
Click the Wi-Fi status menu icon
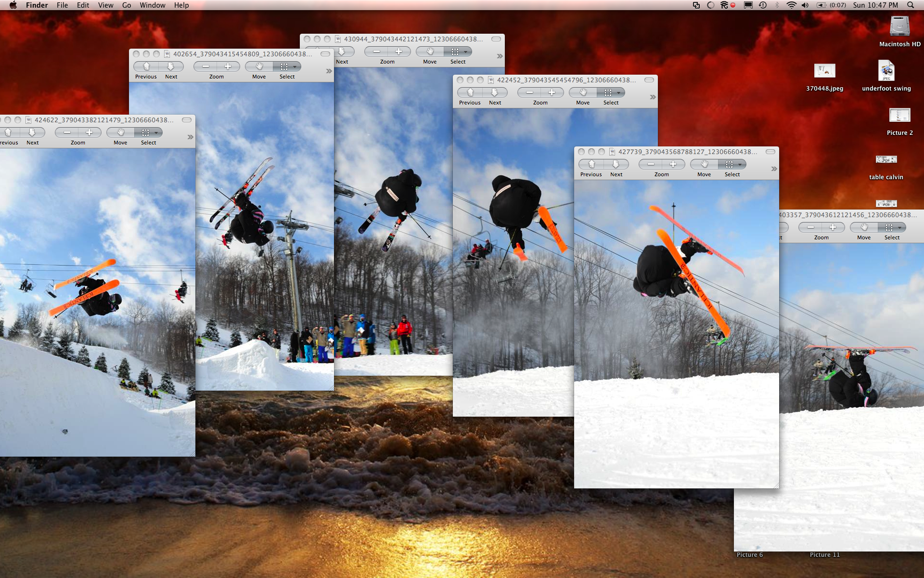point(791,5)
